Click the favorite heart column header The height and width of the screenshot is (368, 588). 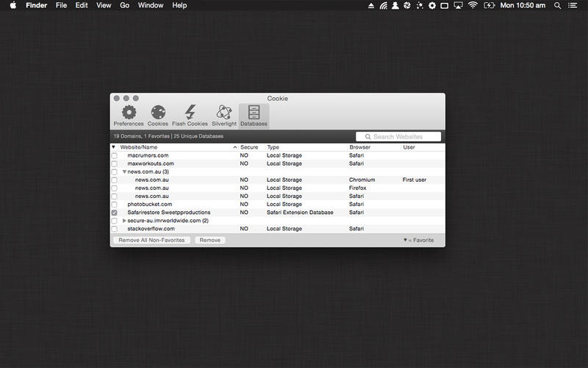[x=114, y=147]
